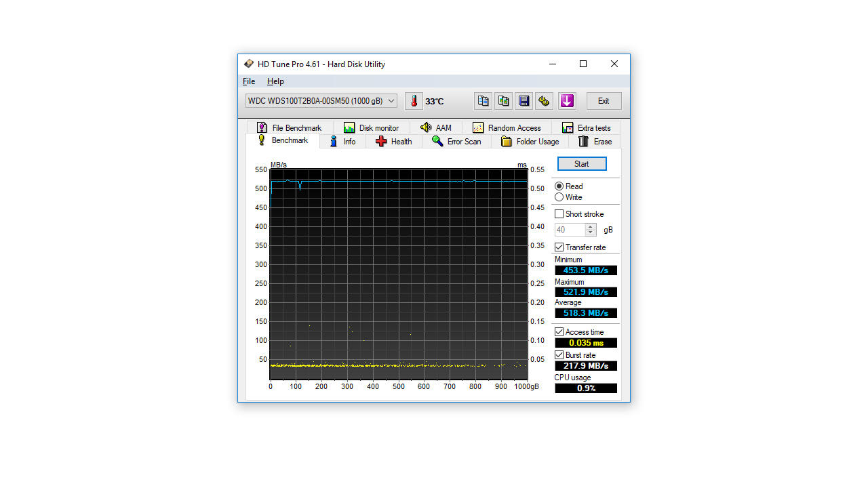This screenshot has width=868, height=488.
Task: Increase the short stroke size spinner
Action: 591,227
